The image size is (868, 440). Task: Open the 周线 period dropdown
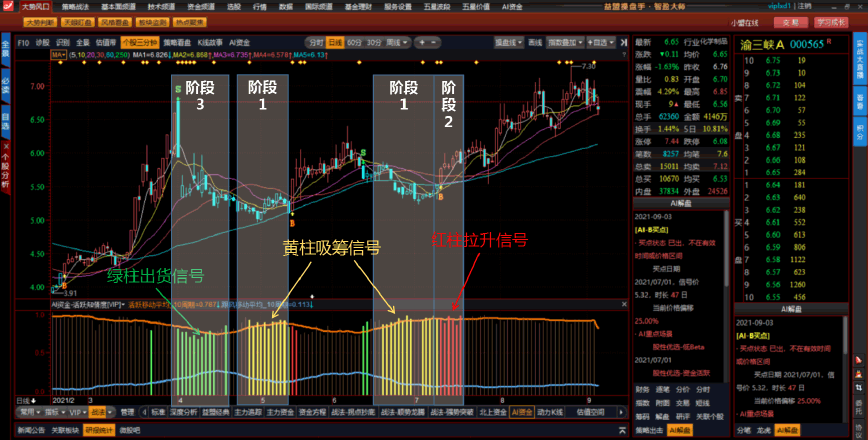[397, 43]
